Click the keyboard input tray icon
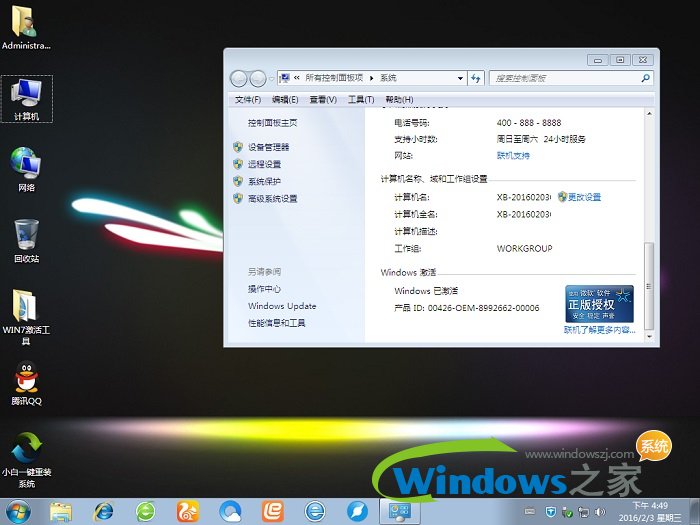700x525 pixels. (x=530, y=512)
